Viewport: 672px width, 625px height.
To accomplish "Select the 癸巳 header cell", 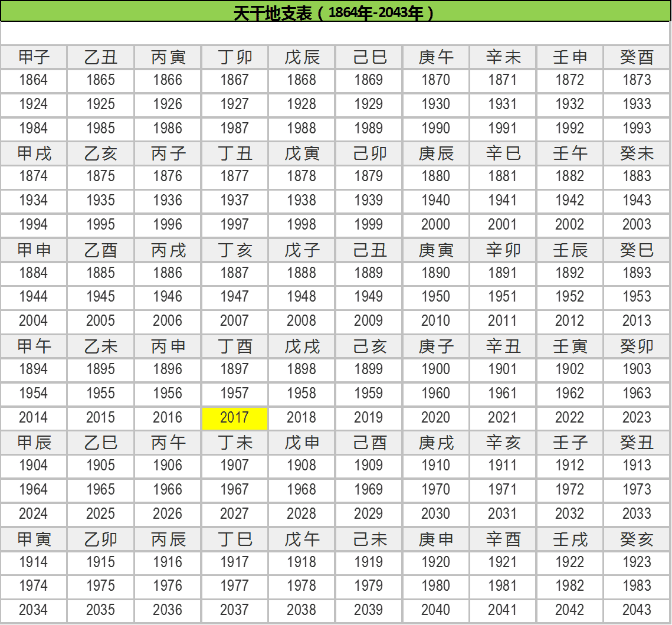I will (637, 250).
